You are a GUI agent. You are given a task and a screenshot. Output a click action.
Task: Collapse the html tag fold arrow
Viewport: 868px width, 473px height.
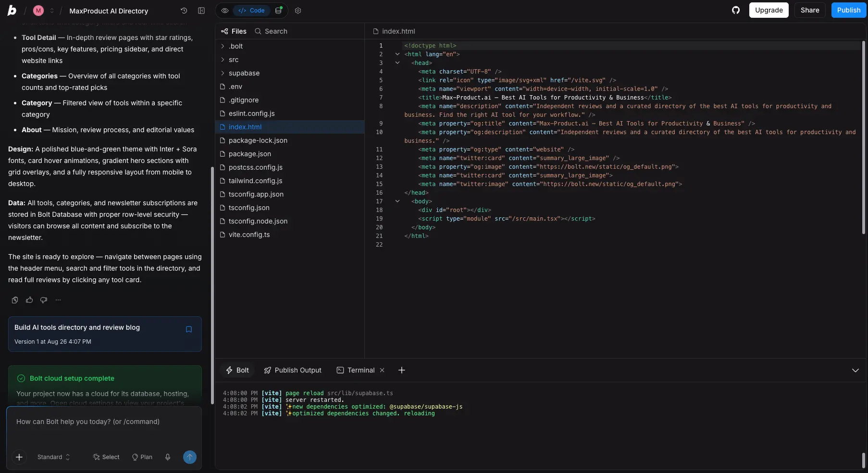pos(397,54)
